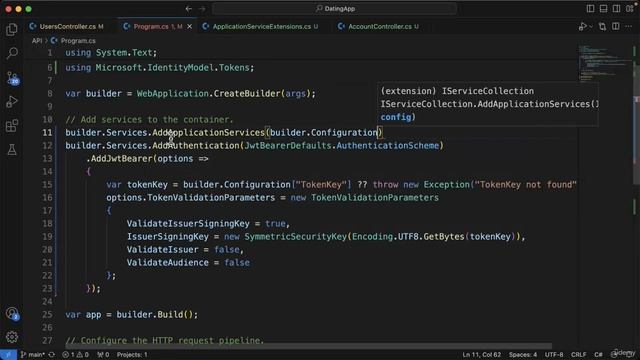Click the "TokenKey" string on line 15

[x=321, y=185]
